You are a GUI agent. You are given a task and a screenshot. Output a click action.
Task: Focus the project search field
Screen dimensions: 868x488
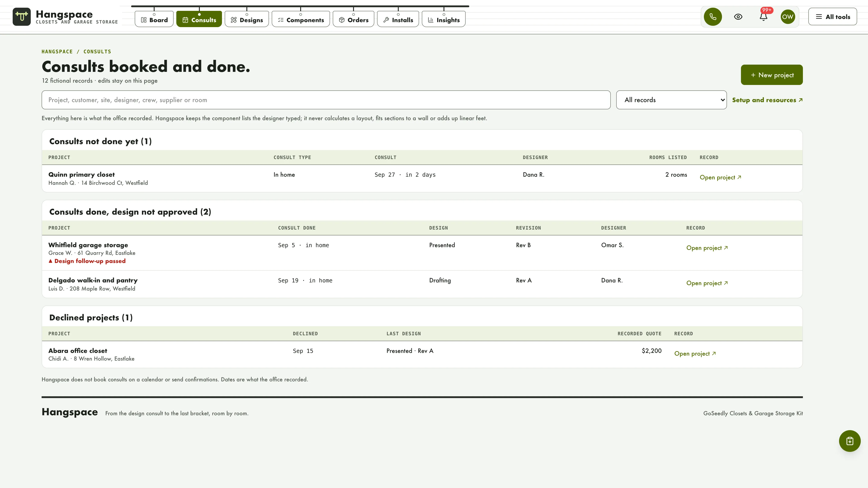(326, 100)
